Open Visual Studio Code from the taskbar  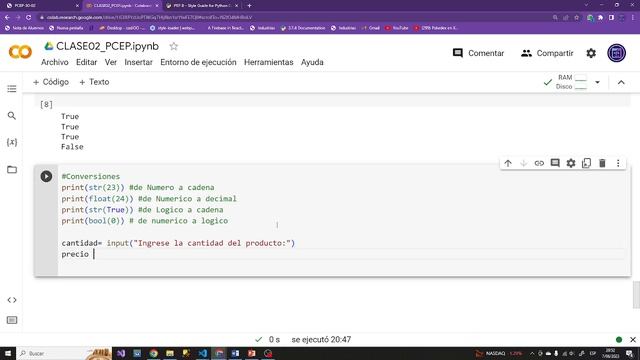202,353
